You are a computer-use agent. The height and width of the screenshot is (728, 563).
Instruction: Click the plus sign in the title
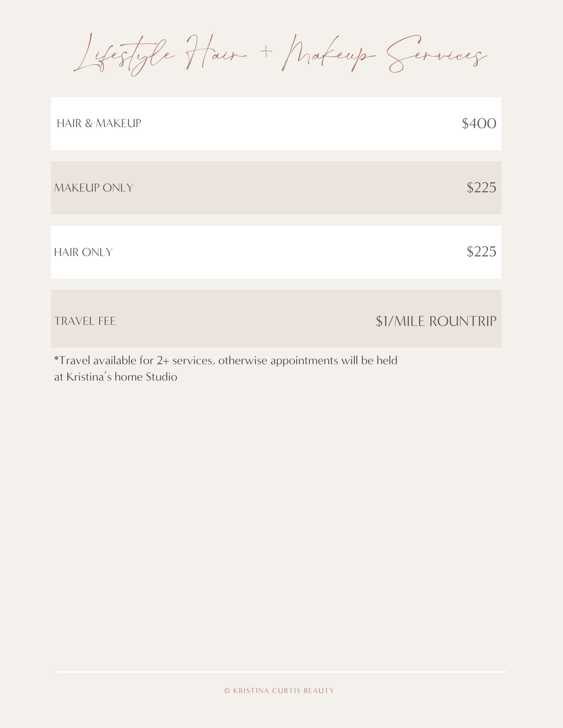266,51
